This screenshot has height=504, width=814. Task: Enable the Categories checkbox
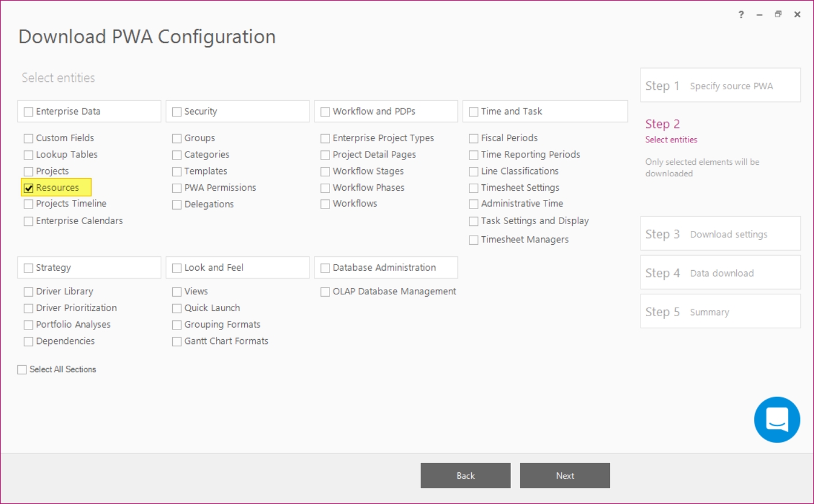(177, 155)
